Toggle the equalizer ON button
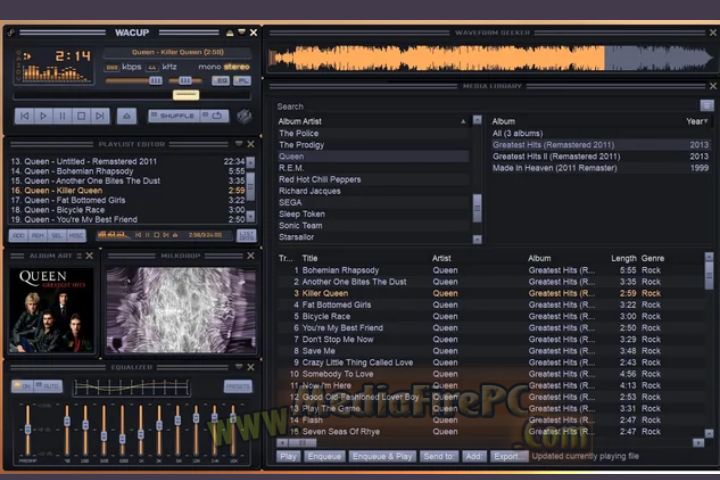720x480 pixels. click(22, 386)
